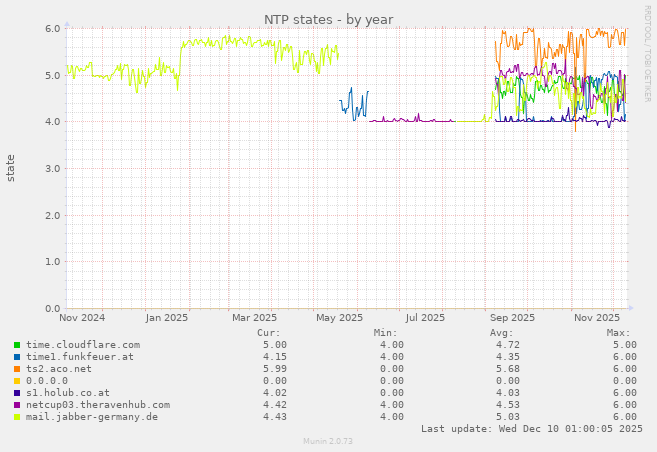This screenshot has width=657, height=452.
Task: Click the netcup03.theravenhub.com legend label
Action: point(98,405)
